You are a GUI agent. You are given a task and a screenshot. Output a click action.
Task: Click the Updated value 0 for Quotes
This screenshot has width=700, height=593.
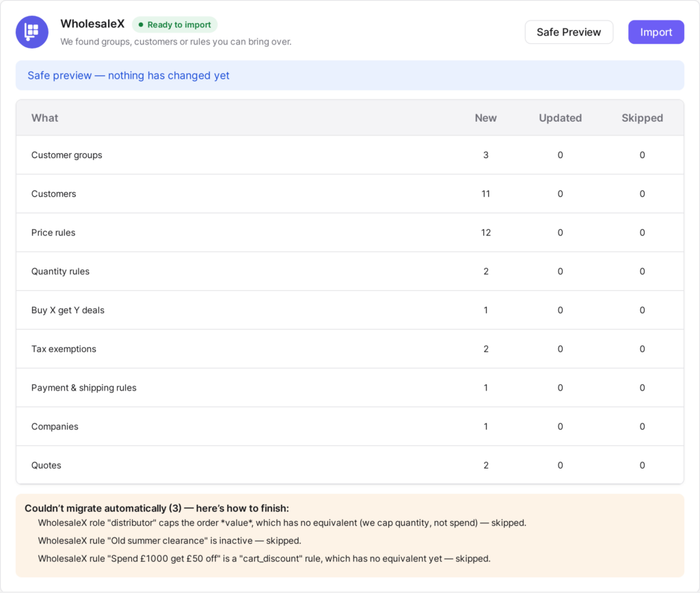tap(561, 465)
